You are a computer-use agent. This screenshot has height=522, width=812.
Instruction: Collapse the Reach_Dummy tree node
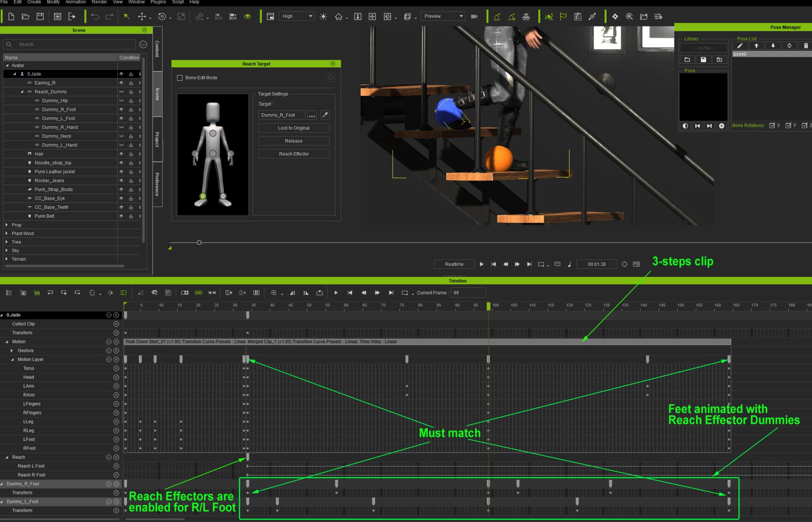(x=22, y=92)
